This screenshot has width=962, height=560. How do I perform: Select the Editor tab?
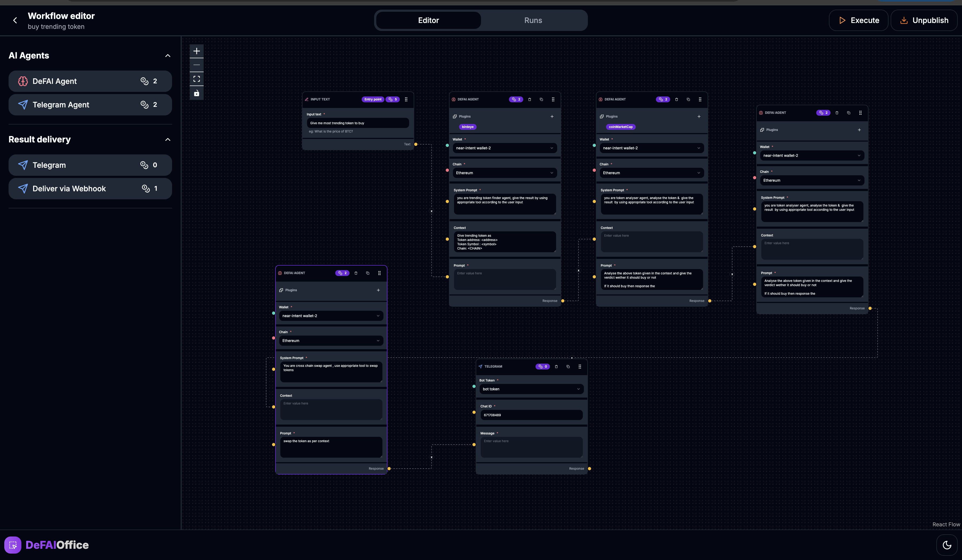pyautogui.click(x=428, y=20)
